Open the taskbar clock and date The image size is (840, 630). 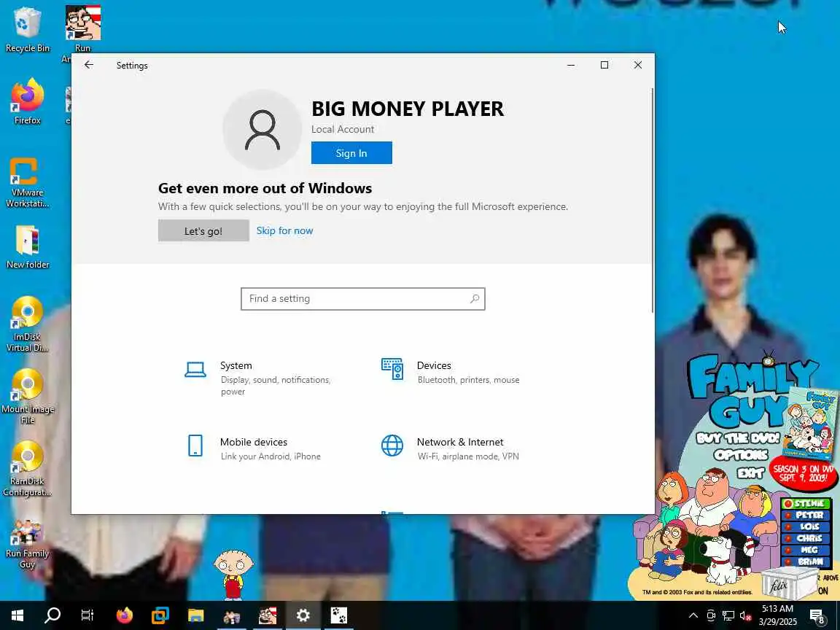(x=777, y=615)
